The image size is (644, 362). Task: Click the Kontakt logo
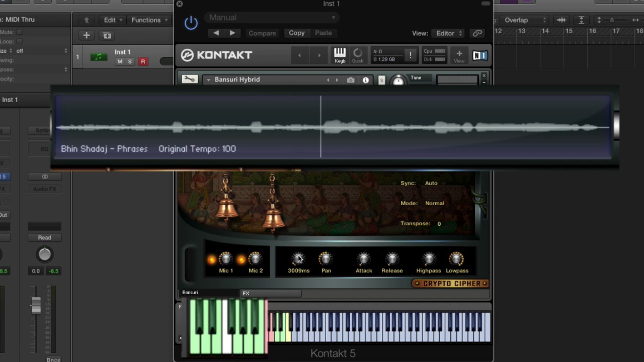(x=216, y=55)
